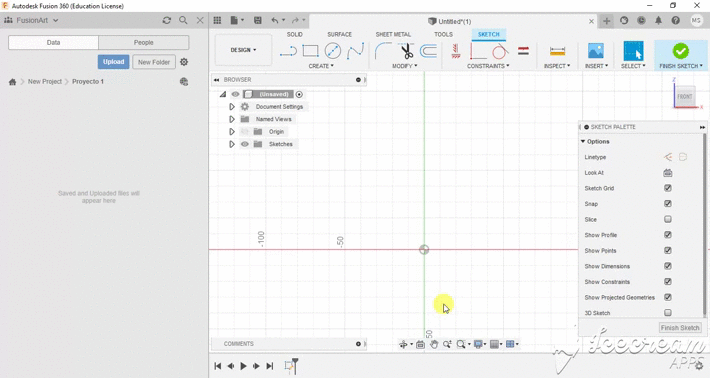The image size is (710, 378).
Task: Enable the Slice checkbox
Action: 668,219
